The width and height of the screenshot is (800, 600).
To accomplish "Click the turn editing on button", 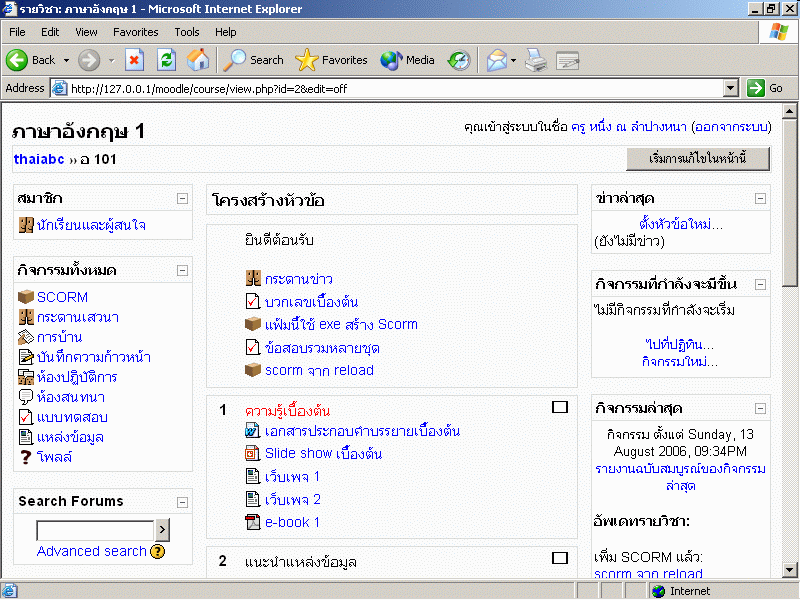I will pyautogui.click(x=697, y=159).
